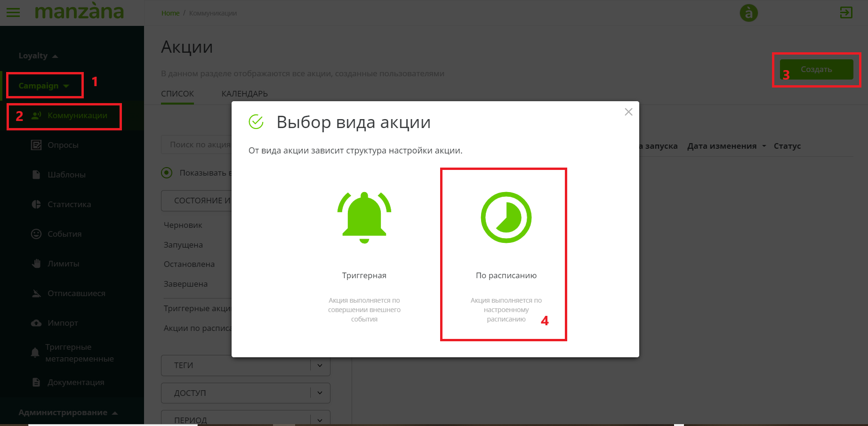
Task: Click the logout icon in header
Action: point(846,13)
